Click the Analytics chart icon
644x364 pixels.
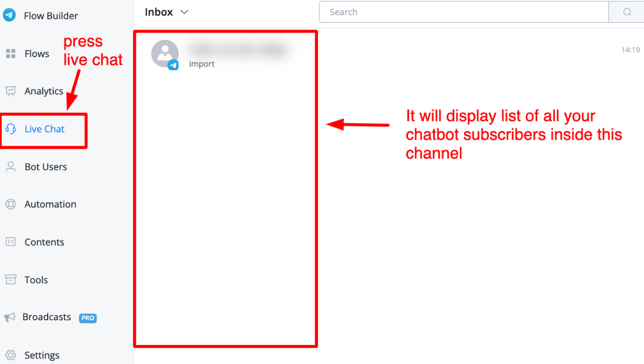coord(11,91)
